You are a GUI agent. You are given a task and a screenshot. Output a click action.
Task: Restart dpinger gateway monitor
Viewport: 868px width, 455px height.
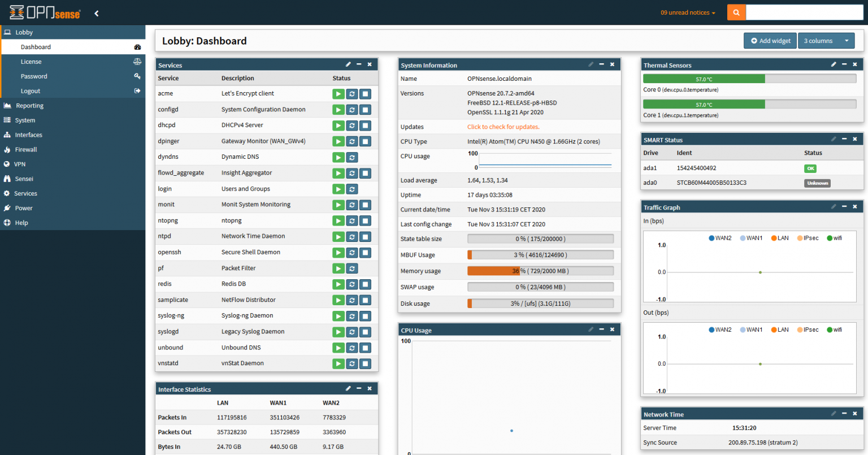coord(352,141)
